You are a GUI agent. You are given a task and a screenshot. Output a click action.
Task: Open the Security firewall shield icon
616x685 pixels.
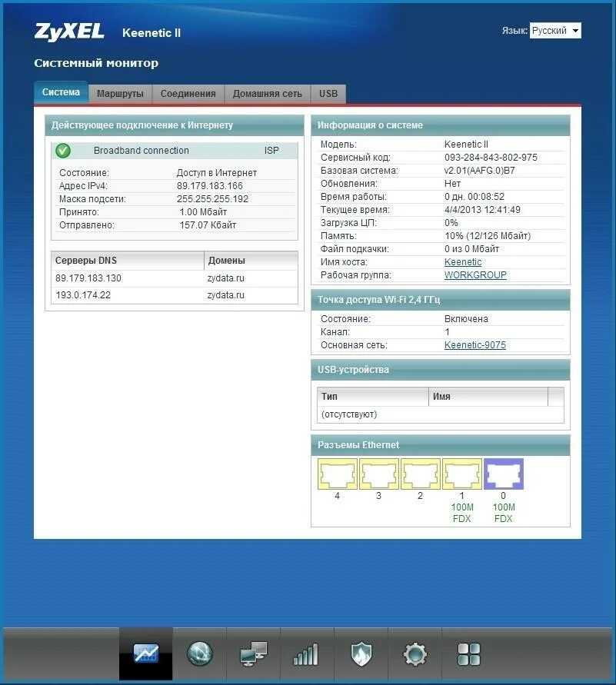(x=361, y=654)
